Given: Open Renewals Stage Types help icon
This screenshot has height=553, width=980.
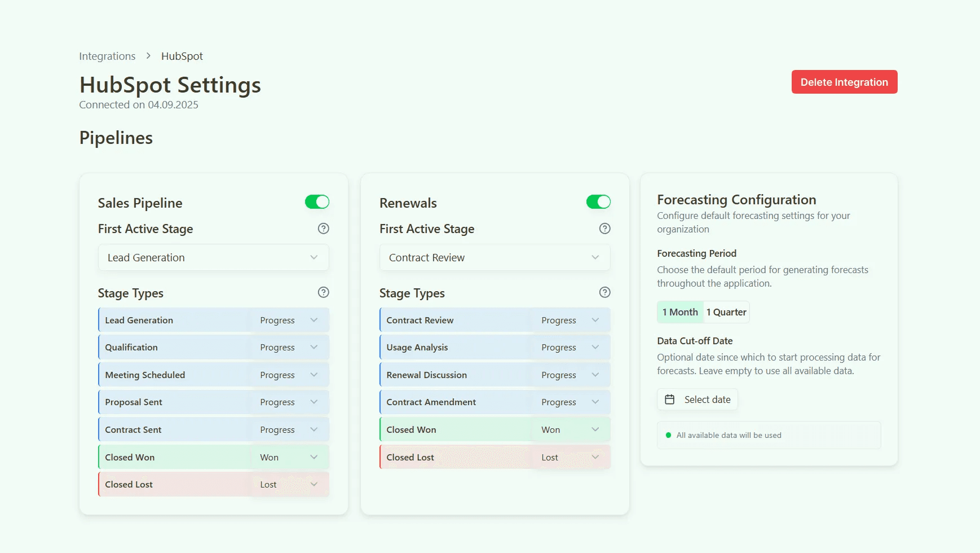Looking at the screenshot, I should (x=604, y=292).
